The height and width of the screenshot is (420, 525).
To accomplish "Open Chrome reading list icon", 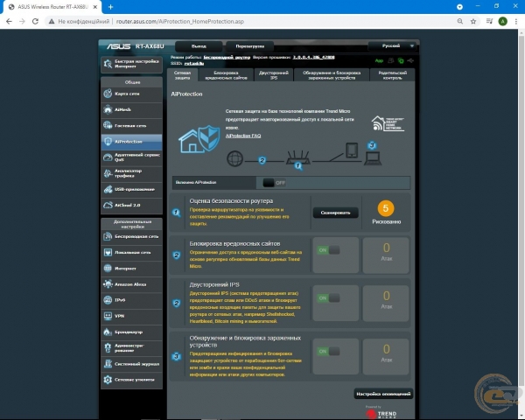I will (x=489, y=21).
